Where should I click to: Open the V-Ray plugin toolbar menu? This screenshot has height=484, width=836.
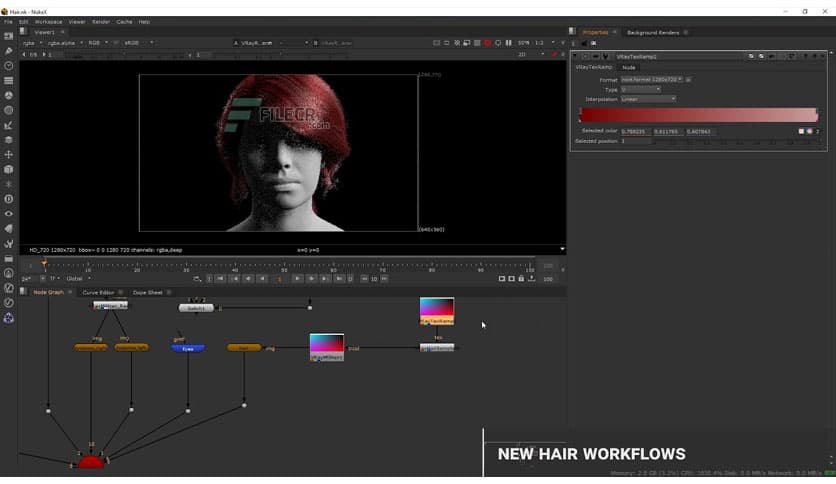pos(9,318)
